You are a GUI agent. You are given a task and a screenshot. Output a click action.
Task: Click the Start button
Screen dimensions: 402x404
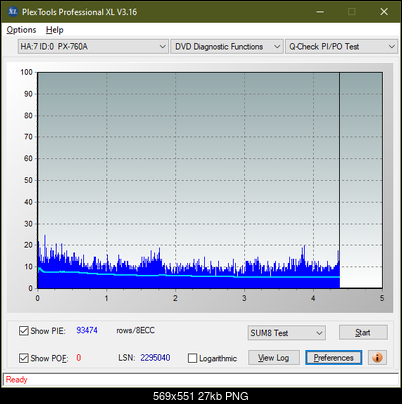363,332
